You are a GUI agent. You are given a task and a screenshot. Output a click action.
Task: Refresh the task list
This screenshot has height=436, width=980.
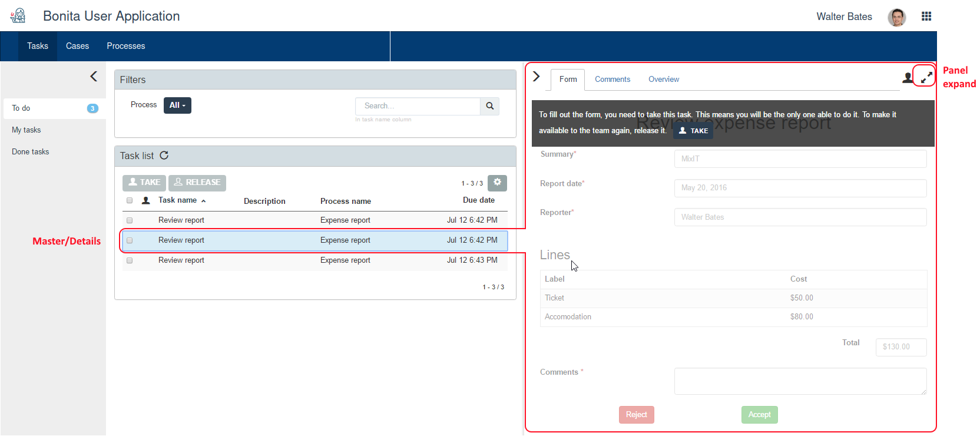coord(164,156)
